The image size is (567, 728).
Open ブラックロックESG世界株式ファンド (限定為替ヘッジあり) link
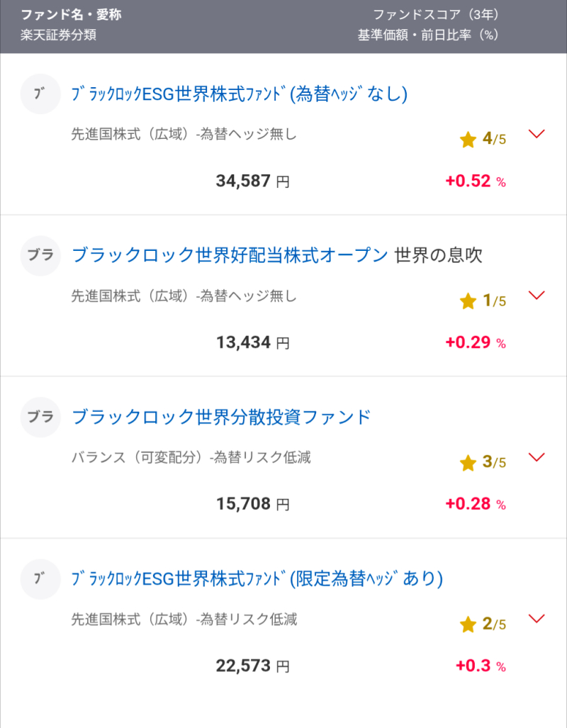point(257,579)
